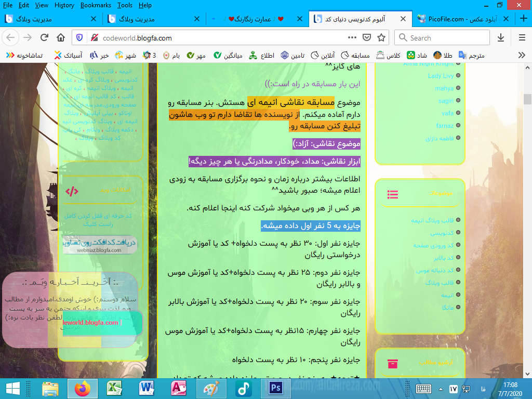Click the Firefox reload page button
532x399 pixels.
click(45, 38)
